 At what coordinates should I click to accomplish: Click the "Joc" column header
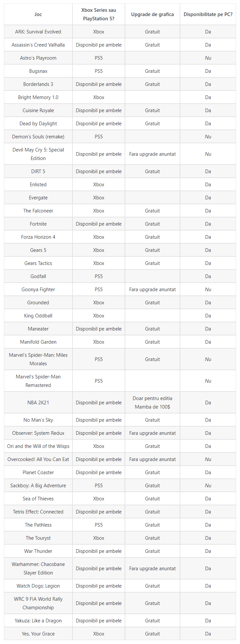pos(38,14)
